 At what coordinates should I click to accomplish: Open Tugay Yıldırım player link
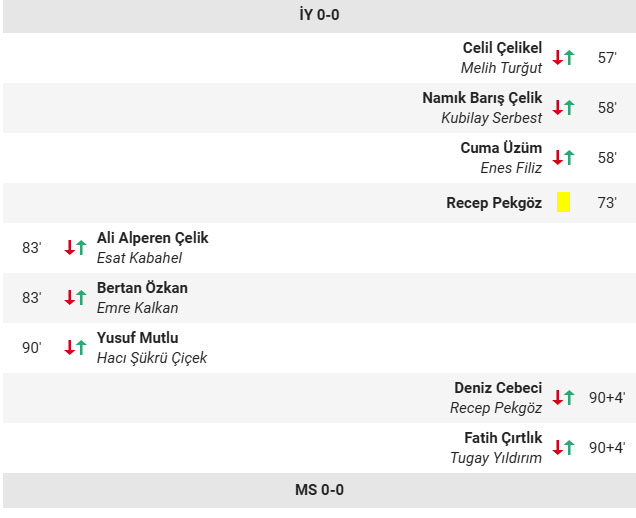point(496,458)
